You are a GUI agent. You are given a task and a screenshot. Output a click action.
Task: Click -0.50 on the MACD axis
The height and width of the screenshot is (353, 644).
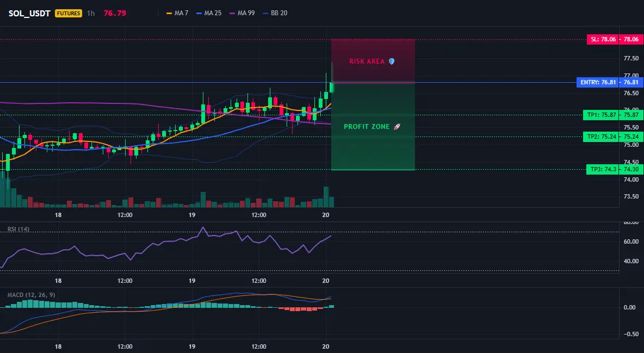coord(630,334)
